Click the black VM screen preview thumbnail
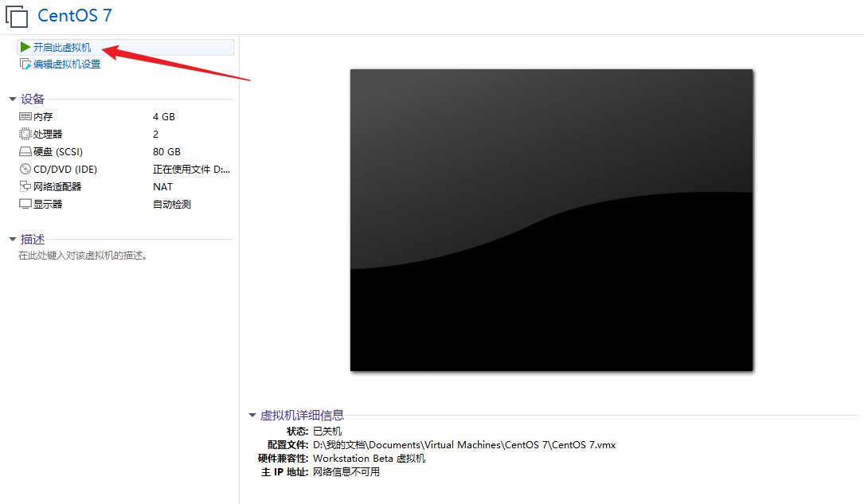 coord(552,220)
